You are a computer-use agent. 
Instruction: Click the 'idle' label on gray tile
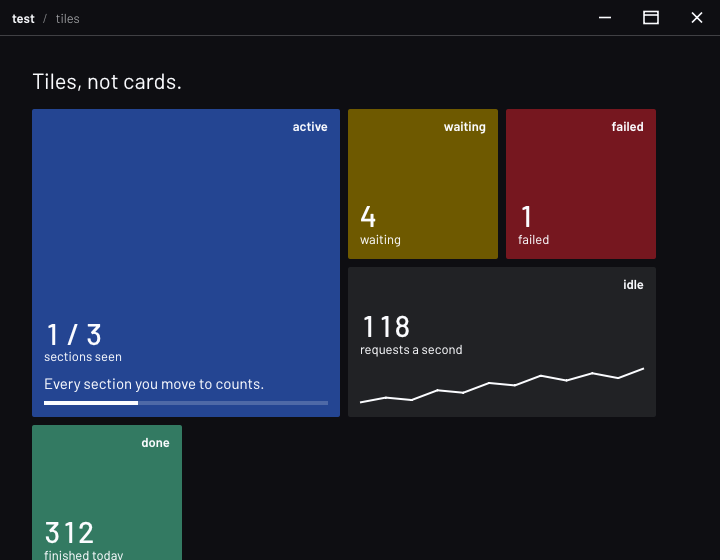633,285
